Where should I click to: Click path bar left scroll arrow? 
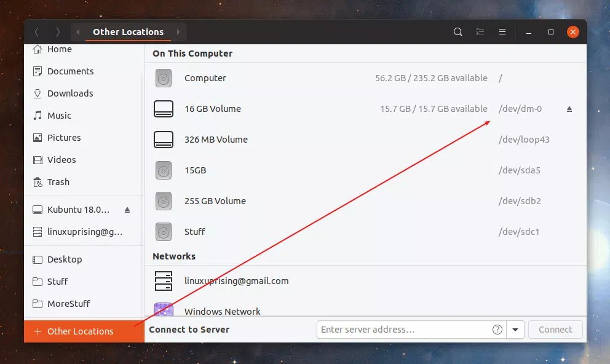point(78,32)
